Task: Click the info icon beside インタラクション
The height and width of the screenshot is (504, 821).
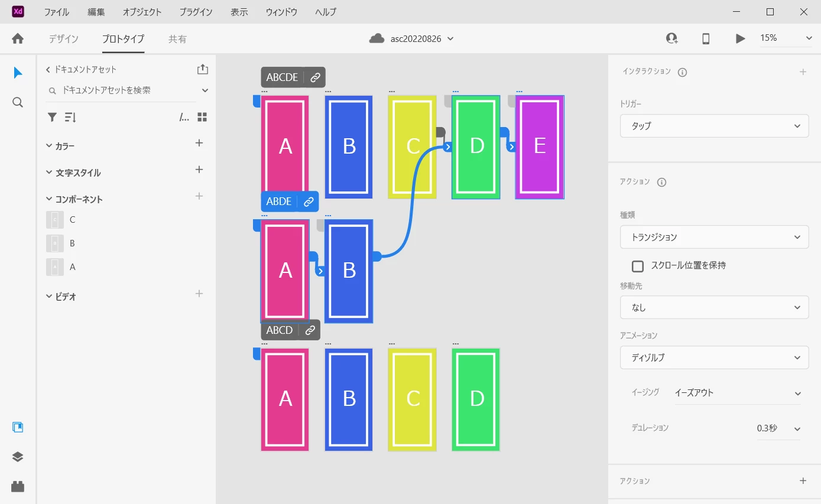Action: tap(682, 72)
